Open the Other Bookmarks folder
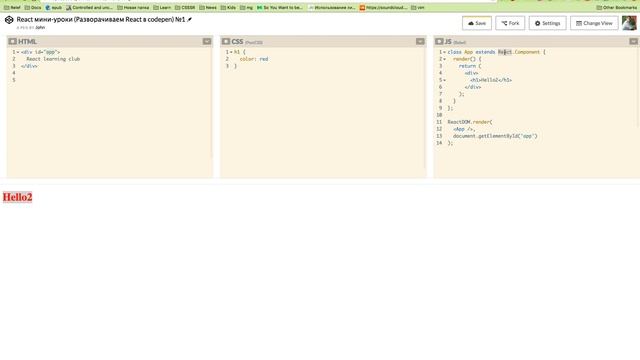Image resolution: width=640 pixels, height=360 pixels. coord(616,7)
